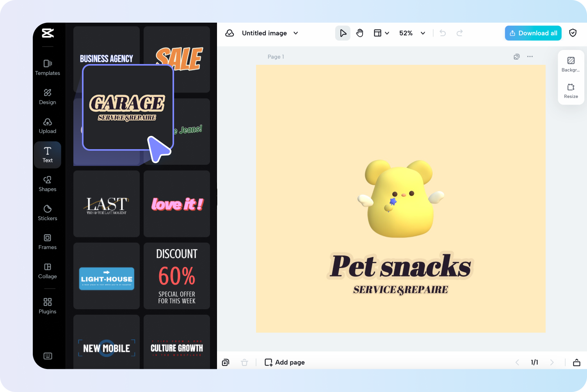Choose the NEW MOBILE text template
The width and height of the screenshot is (587, 392).
coord(107,342)
